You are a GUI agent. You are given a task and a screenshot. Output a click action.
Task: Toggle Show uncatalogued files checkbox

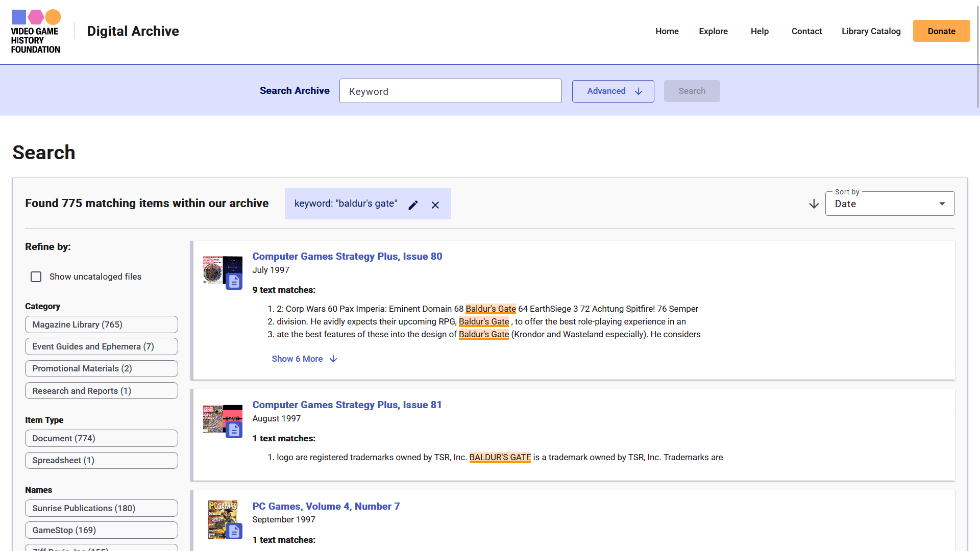37,277
